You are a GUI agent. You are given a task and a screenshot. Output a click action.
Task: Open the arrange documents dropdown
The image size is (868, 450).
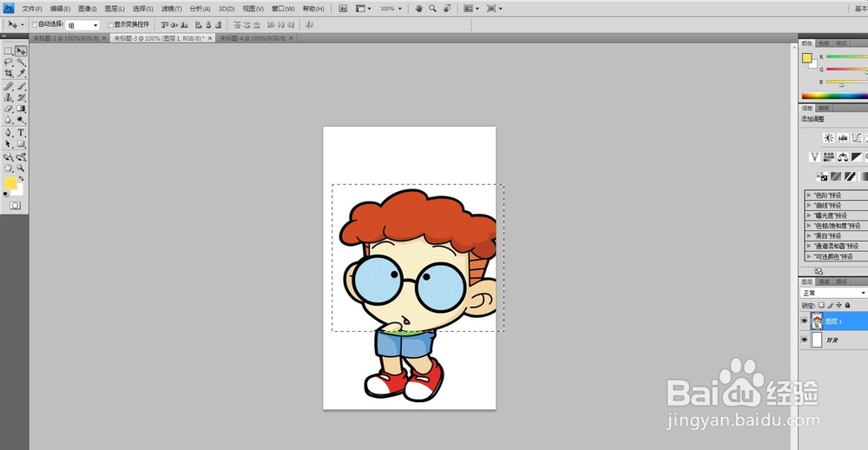470,9
